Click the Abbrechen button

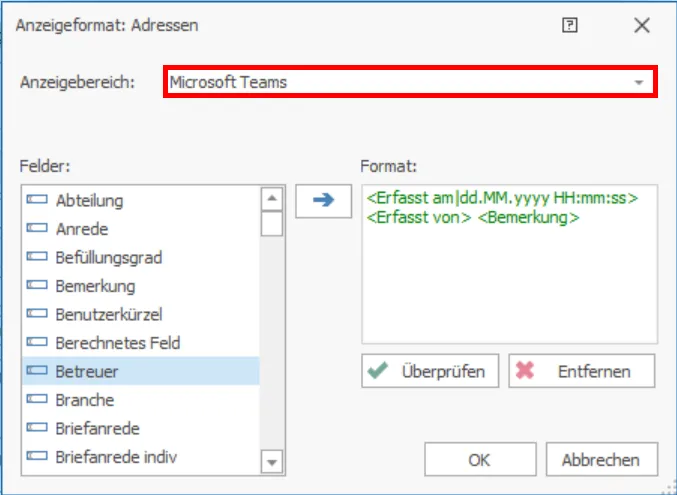[x=601, y=460]
